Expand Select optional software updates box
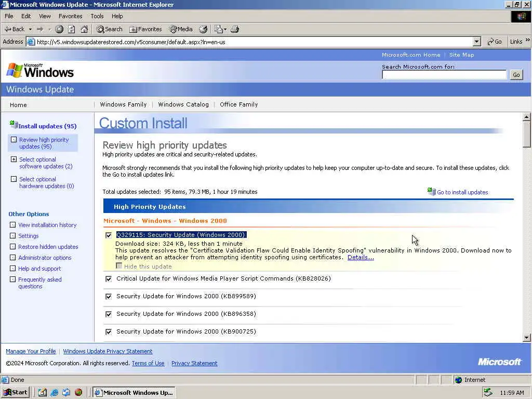Screen dimensions: 532x399 pyautogui.click(x=14, y=159)
